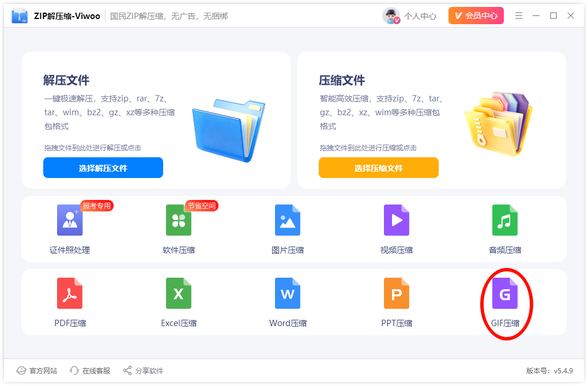This screenshot has height=386, width=588.
Task: Click the 选择解压文件 blue button
Action: click(x=103, y=168)
